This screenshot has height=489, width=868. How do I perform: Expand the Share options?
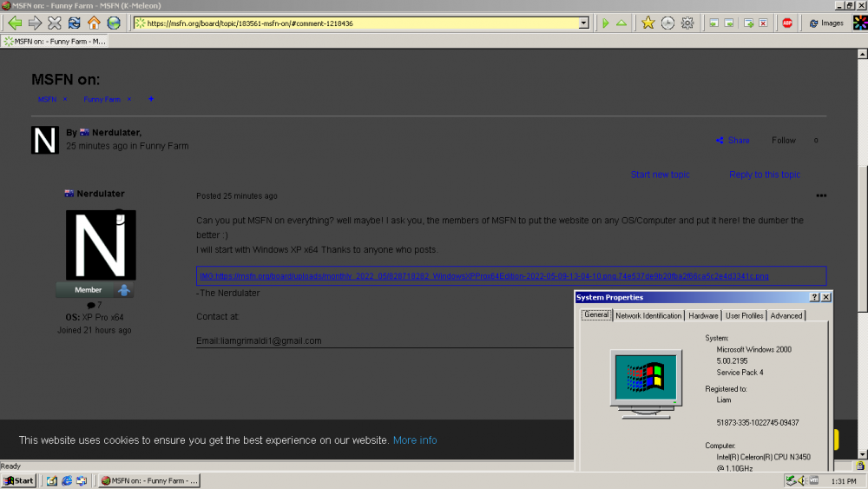(x=733, y=141)
